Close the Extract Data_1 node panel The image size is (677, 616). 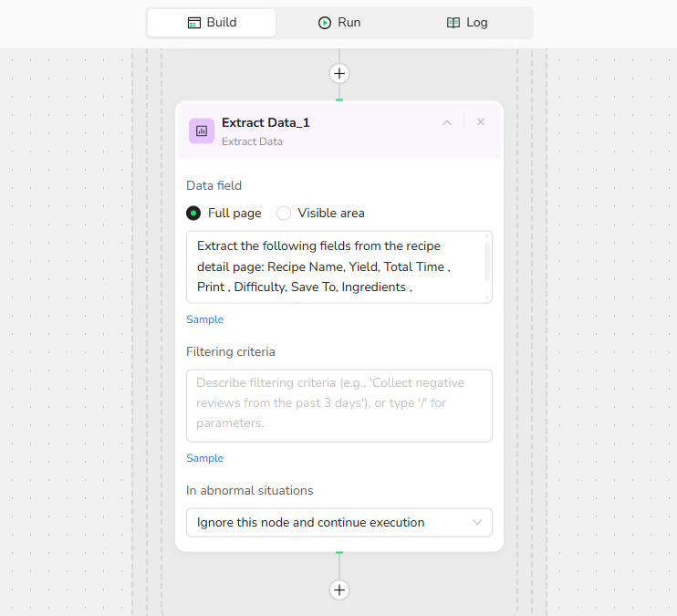(x=481, y=122)
